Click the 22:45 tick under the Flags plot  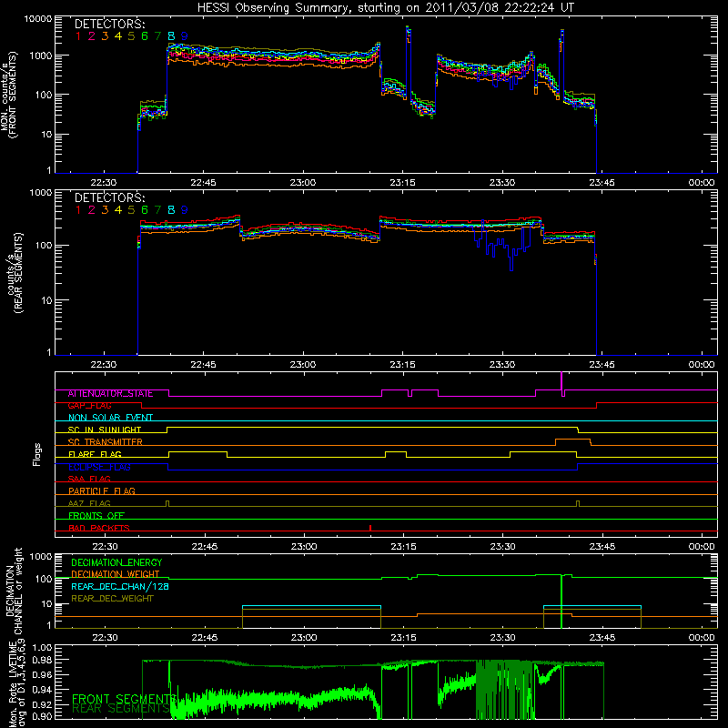click(204, 547)
